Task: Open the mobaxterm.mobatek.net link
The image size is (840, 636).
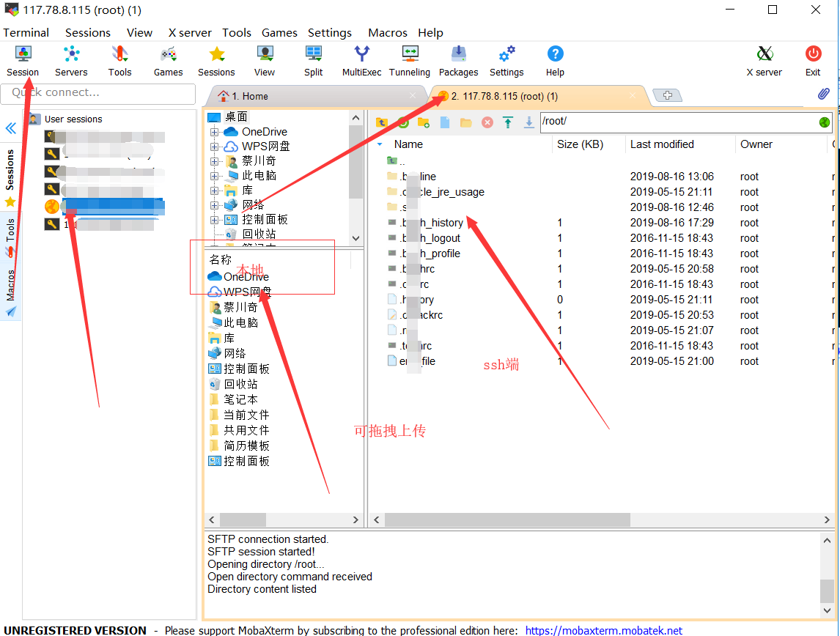Action: coord(603,630)
